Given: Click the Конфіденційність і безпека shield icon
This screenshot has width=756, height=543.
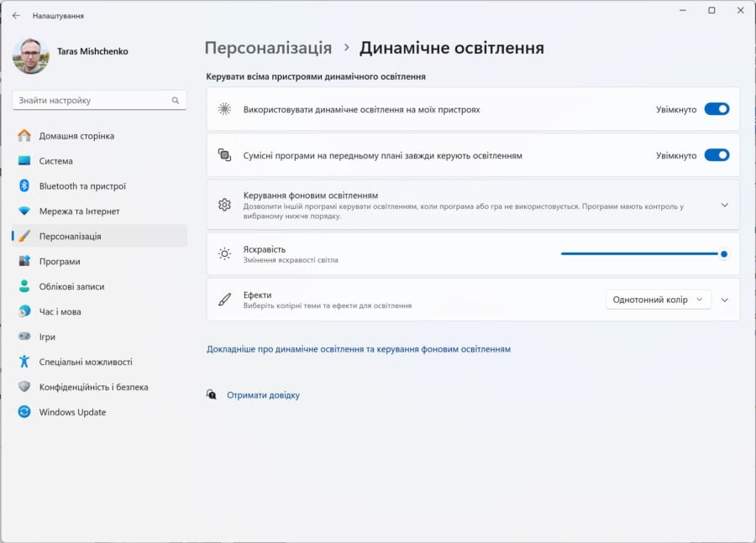Looking at the screenshot, I should click(x=24, y=386).
